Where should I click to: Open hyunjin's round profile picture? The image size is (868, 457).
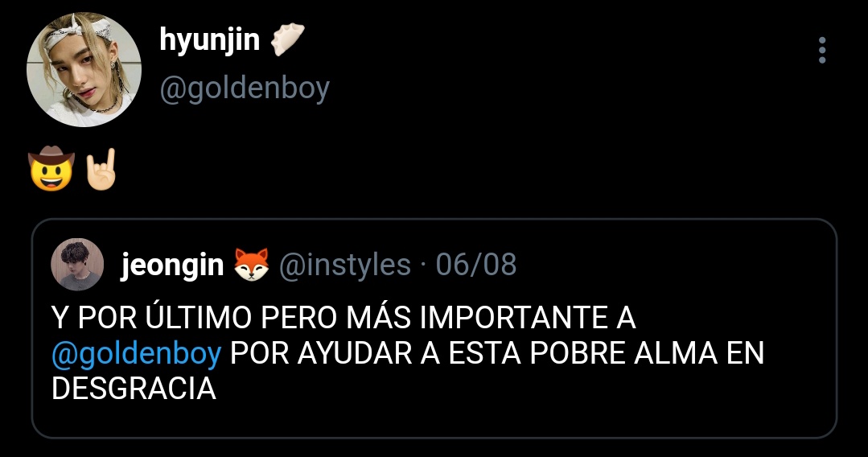(84, 69)
